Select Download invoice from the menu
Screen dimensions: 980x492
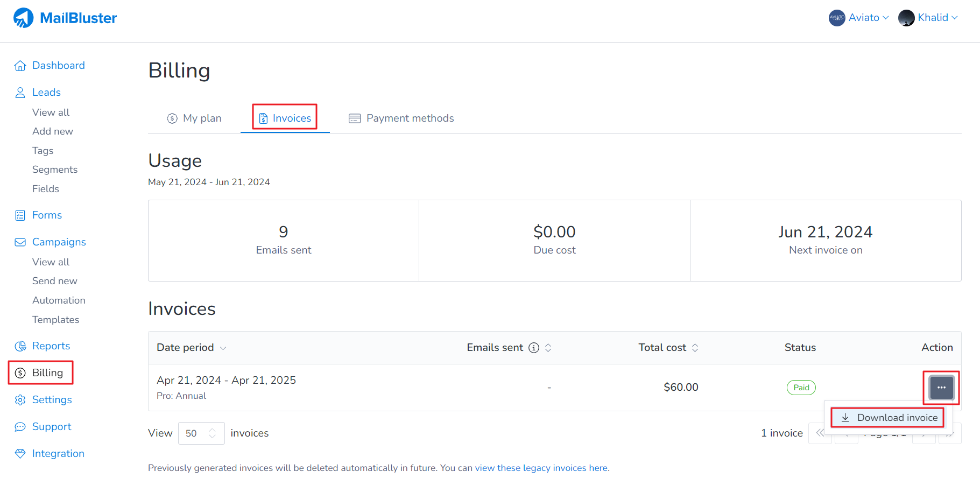coord(890,418)
